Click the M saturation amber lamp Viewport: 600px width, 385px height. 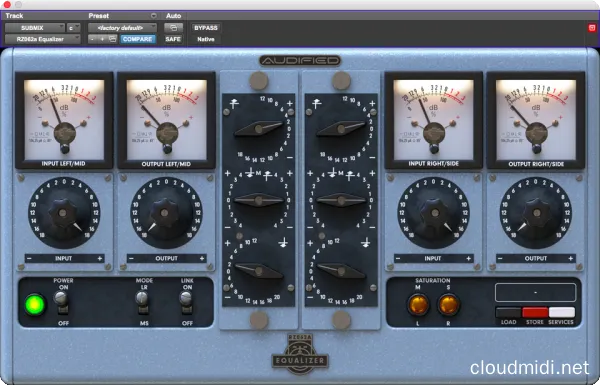tap(418, 305)
